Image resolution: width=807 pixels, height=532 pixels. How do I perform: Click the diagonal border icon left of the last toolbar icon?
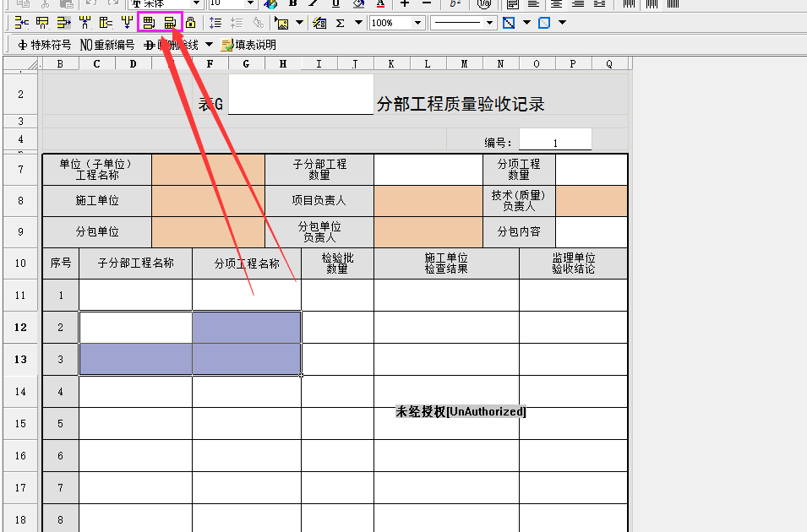coord(509,23)
